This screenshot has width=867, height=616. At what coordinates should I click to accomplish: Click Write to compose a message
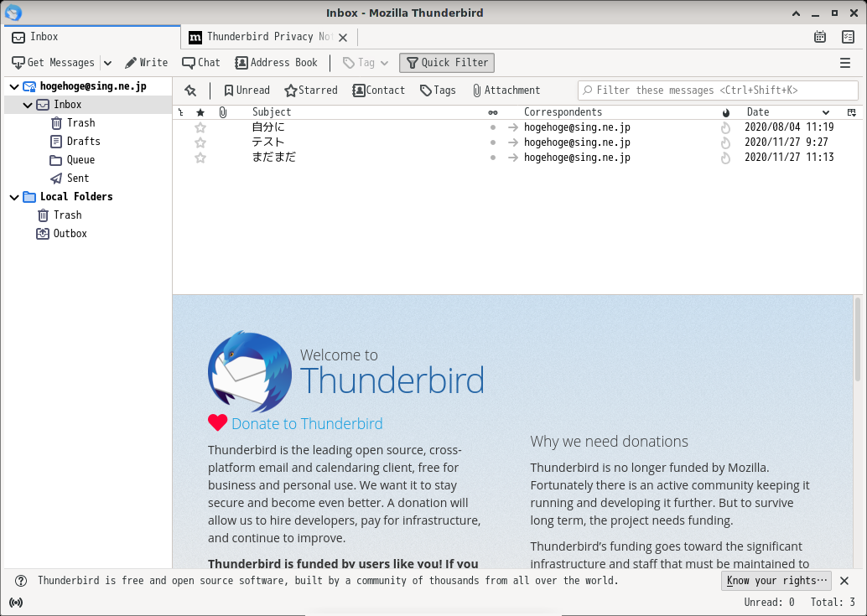pos(146,62)
